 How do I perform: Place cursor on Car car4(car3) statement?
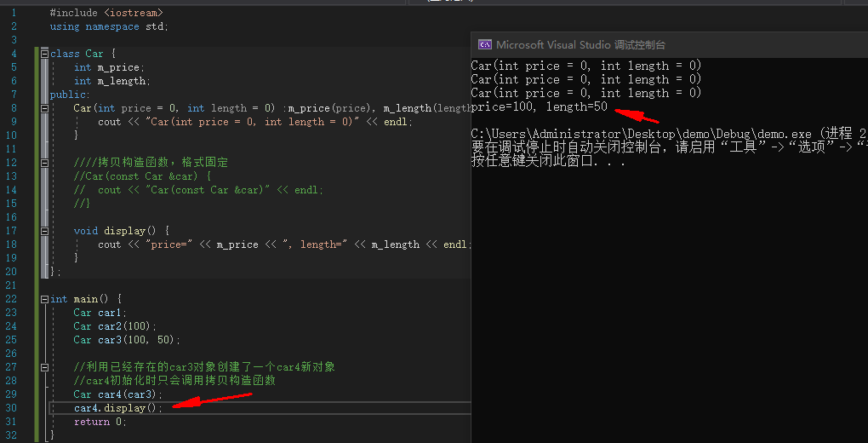pyautogui.click(x=117, y=394)
